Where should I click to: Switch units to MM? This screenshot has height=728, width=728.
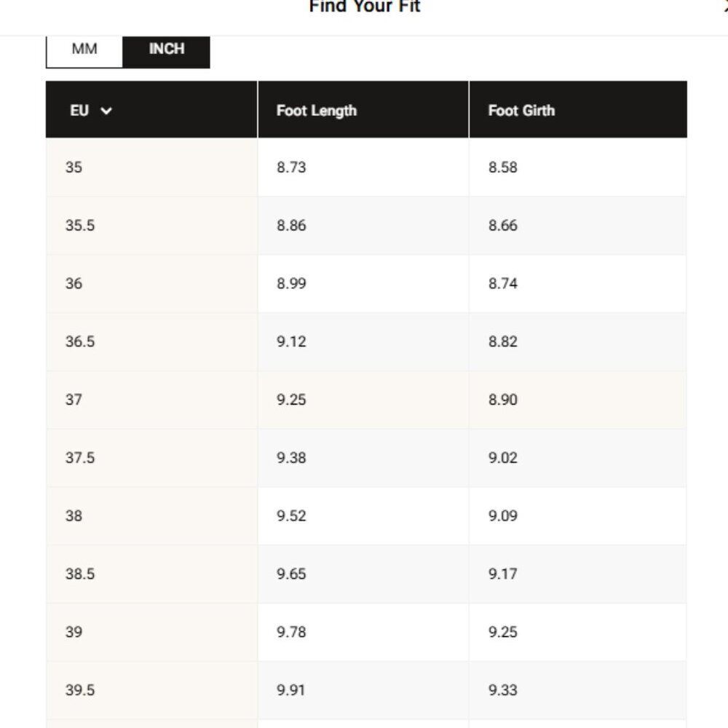coord(84,50)
